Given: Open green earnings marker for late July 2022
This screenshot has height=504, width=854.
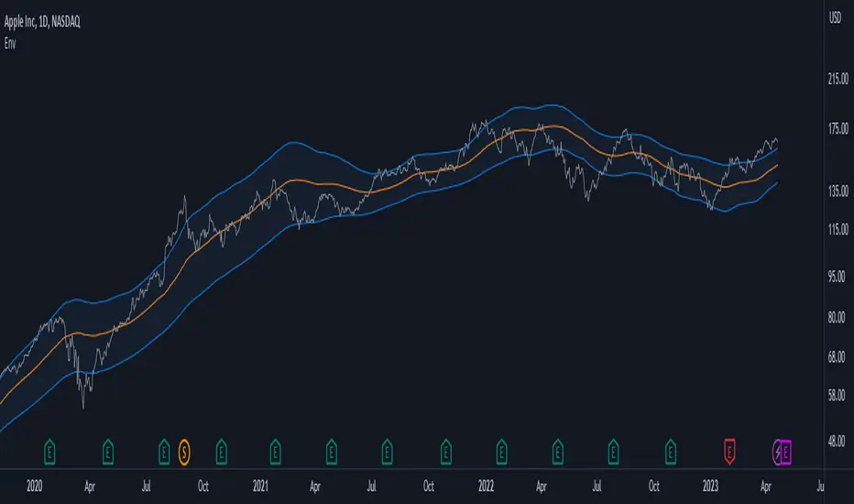Looking at the screenshot, I should [613, 452].
